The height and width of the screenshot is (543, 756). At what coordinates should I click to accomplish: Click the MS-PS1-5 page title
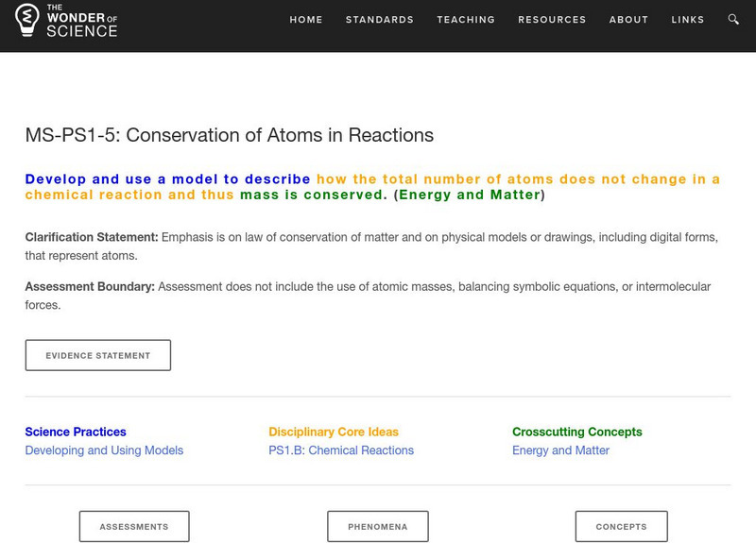click(230, 135)
